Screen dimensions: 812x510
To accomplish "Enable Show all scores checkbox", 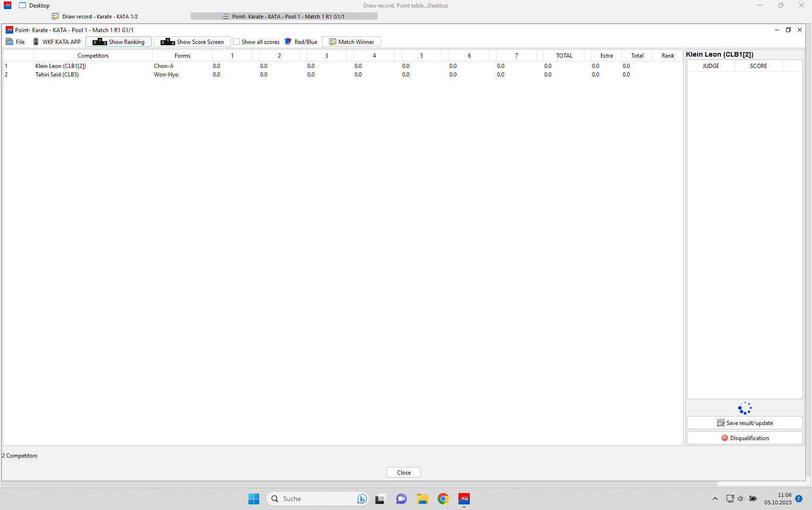I will tap(237, 42).
